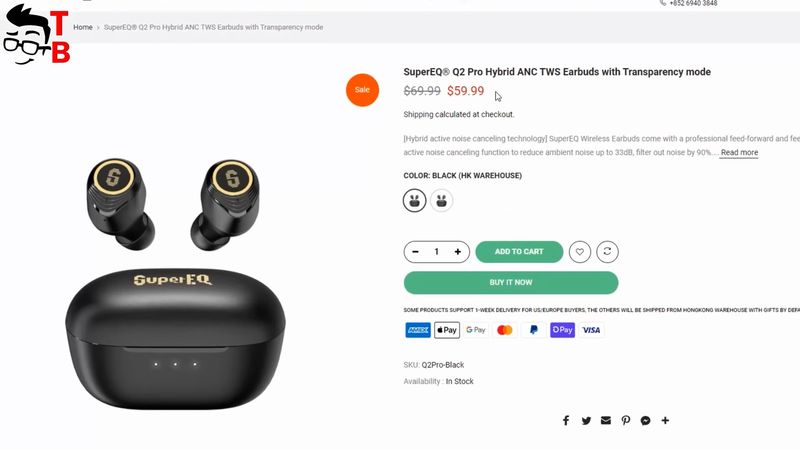This screenshot has height=450, width=800.
Task: Expand description with Read more
Action: 739,153
